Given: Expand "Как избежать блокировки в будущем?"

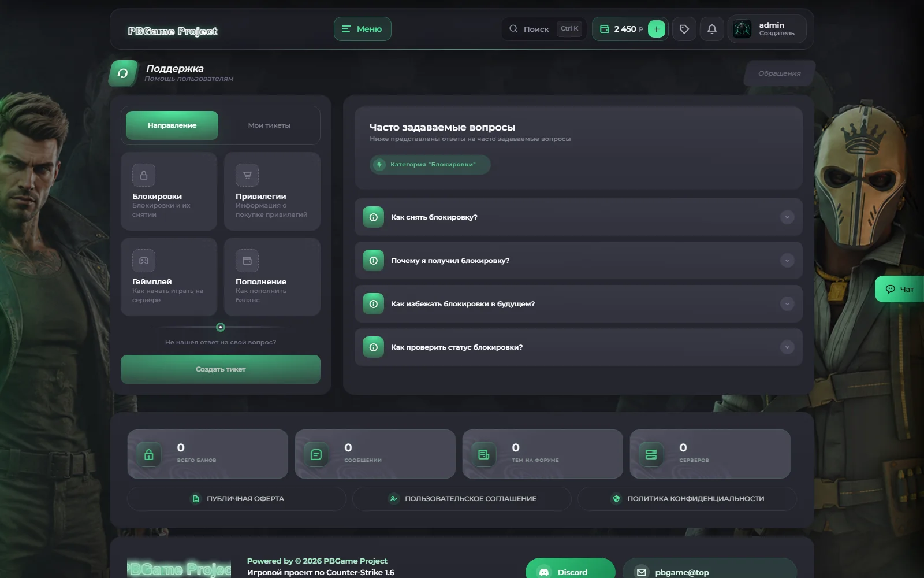Looking at the screenshot, I should [x=579, y=304].
